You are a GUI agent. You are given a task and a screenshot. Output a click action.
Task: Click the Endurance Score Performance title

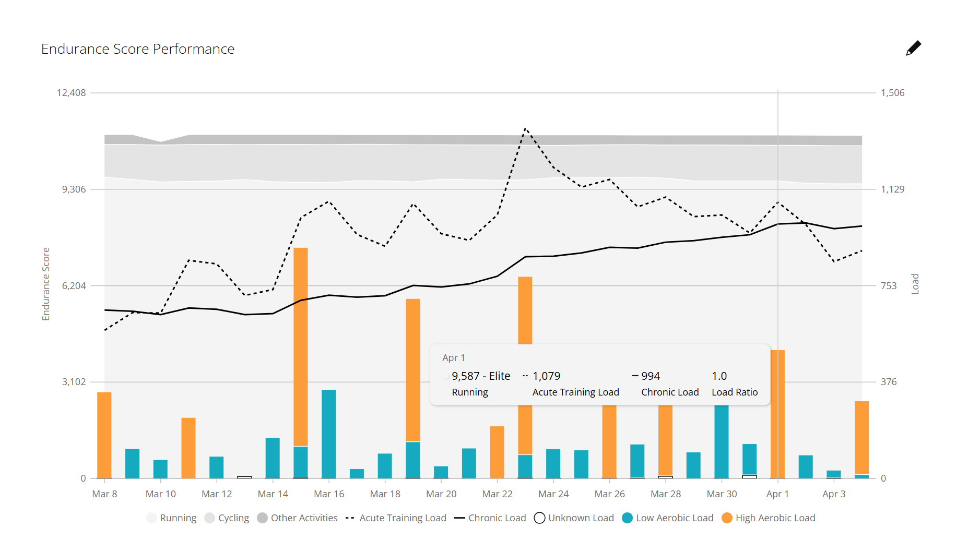[x=138, y=49]
